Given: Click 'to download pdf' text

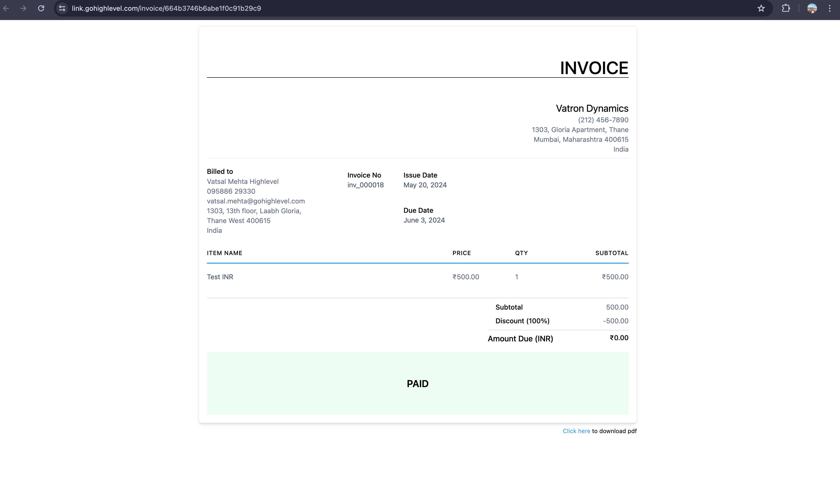Looking at the screenshot, I should click(614, 431).
